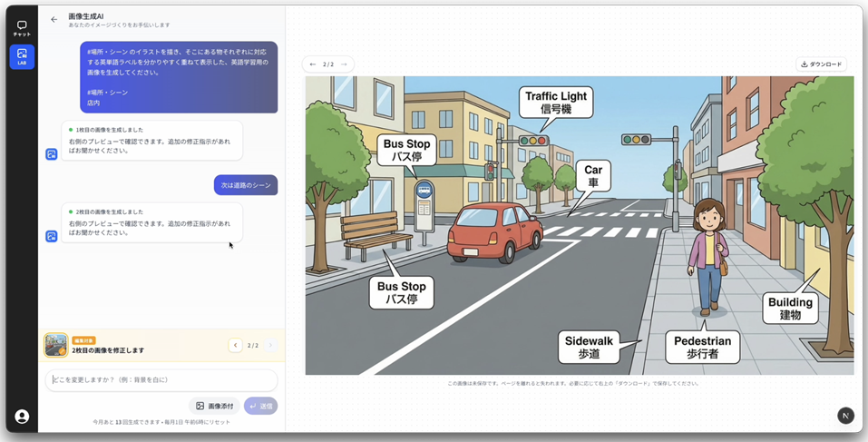Click the AI avatar beside the 1枚目 message
Viewport: 868px width, 442px height.
(52, 154)
